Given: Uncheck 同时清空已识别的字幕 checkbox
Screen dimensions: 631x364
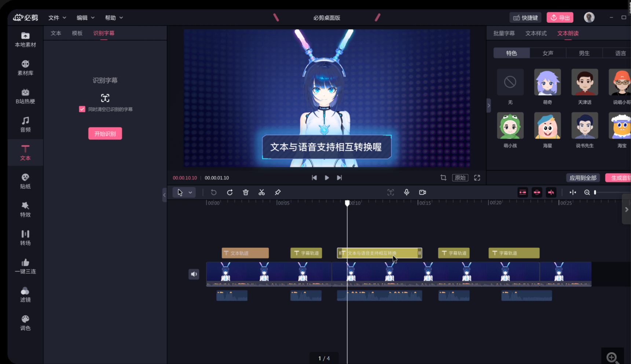Looking at the screenshot, I should pyautogui.click(x=82, y=109).
